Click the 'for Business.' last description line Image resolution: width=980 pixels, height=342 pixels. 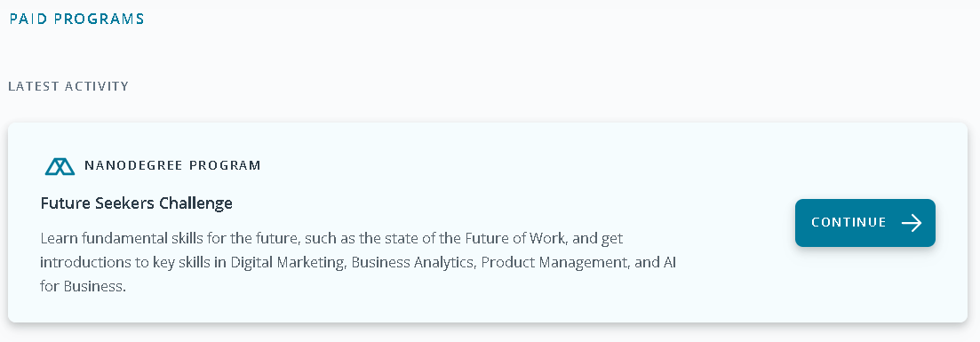tap(84, 287)
